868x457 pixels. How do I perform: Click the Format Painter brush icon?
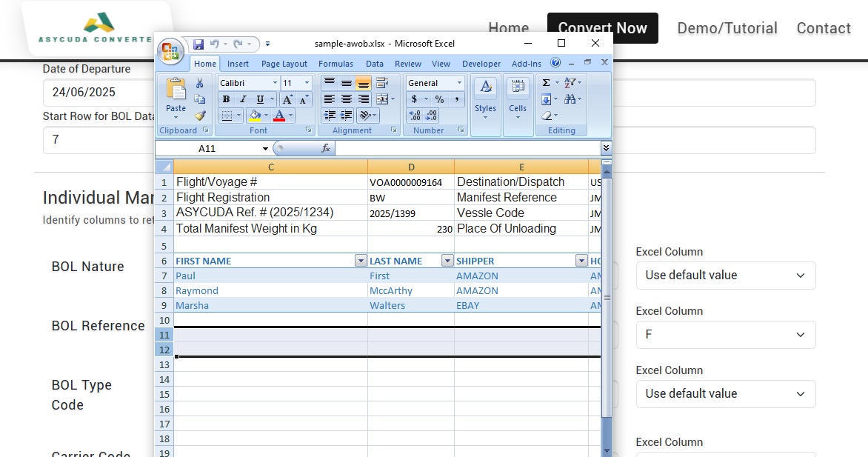coord(200,116)
